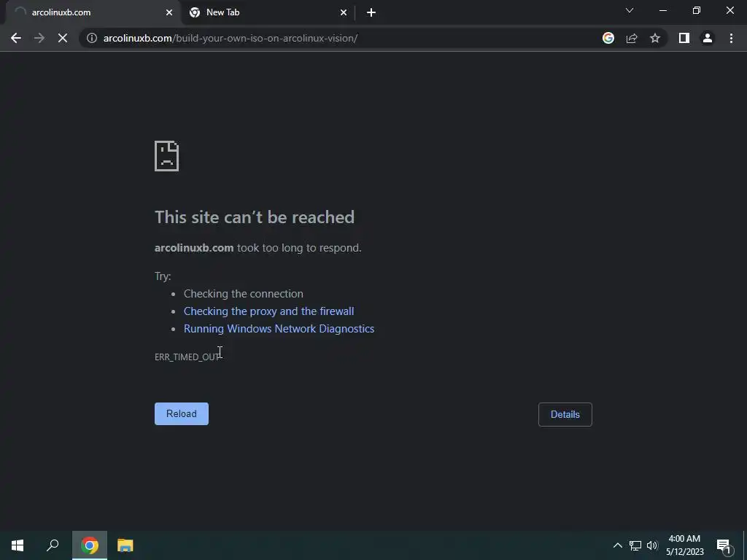Click the forward navigation arrow
This screenshot has width=747, height=560.
(39, 38)
